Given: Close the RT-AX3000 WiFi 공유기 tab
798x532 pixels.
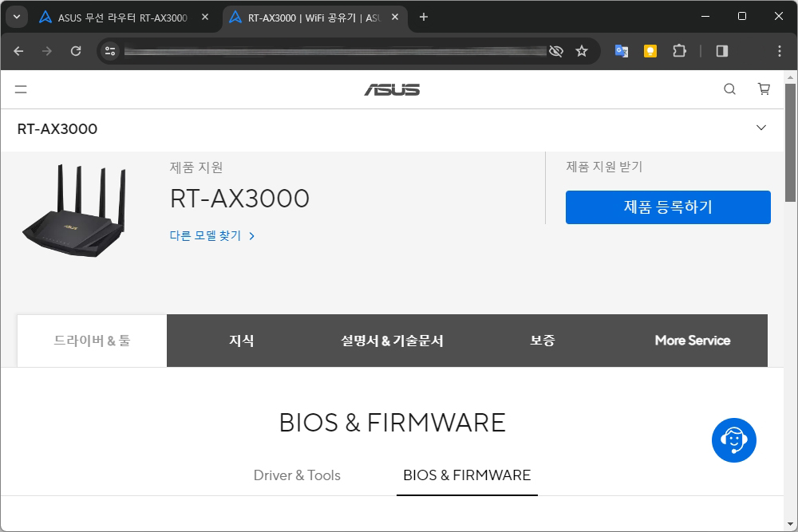Looking at the screenshot, I should (395, 18).
